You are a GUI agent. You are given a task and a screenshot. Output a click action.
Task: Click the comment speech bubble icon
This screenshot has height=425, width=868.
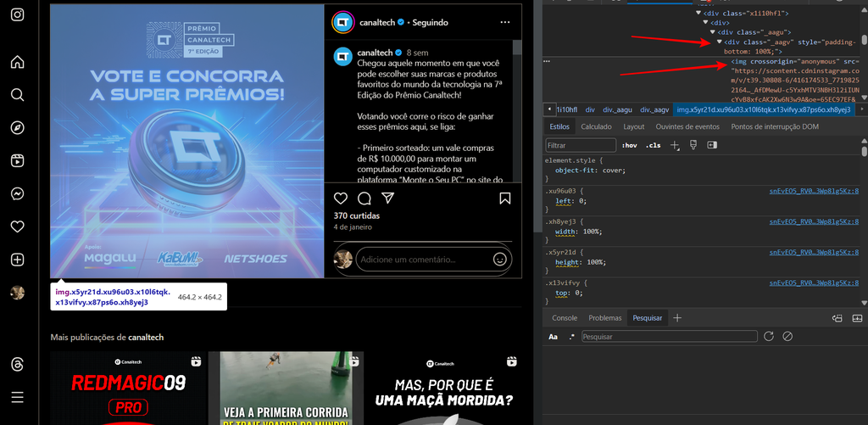[x=364, y=199]
